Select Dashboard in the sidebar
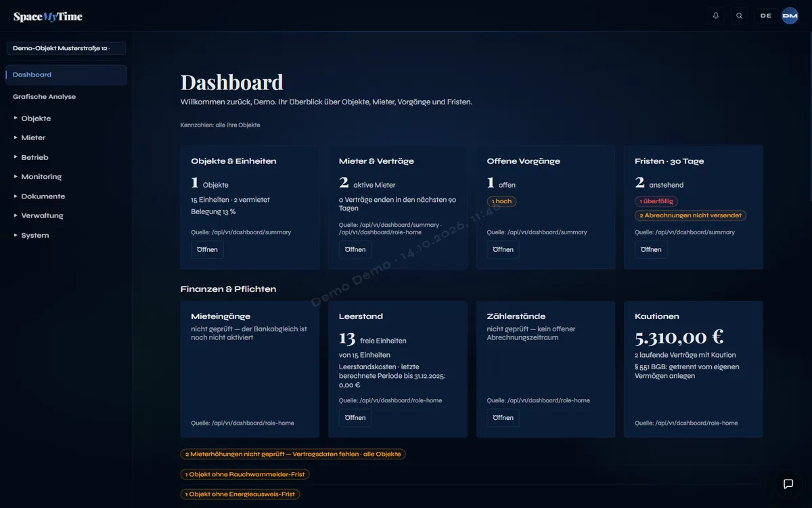 click(x=66, y=75)
